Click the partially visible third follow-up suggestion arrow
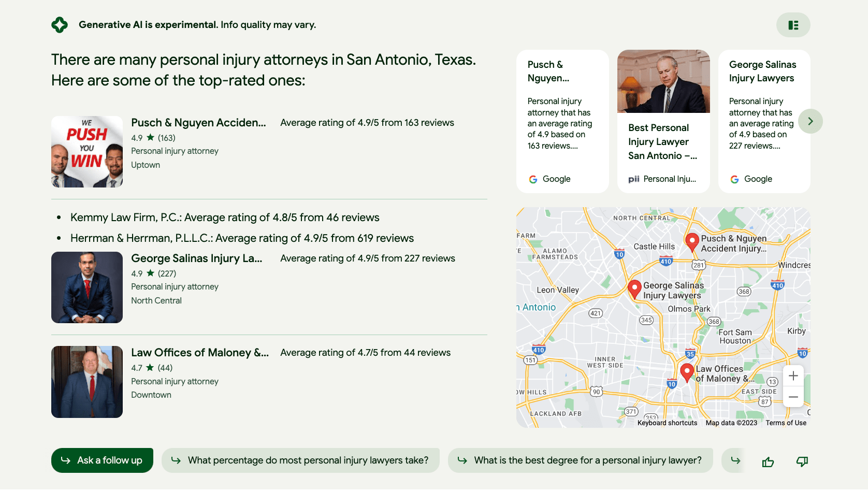The image size is (868, 492). point(735,460)
